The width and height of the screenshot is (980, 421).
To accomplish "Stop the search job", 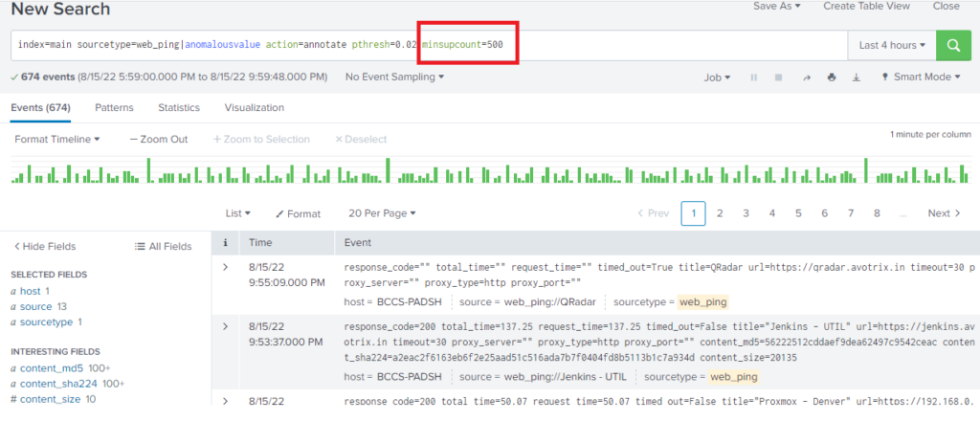I will pyautogui.click(x=779, y=78).
